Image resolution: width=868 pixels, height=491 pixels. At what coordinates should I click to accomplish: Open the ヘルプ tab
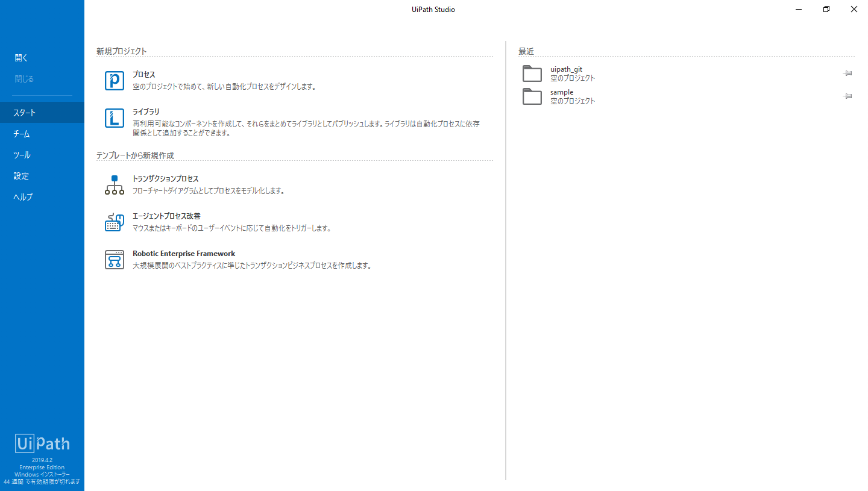42,197
